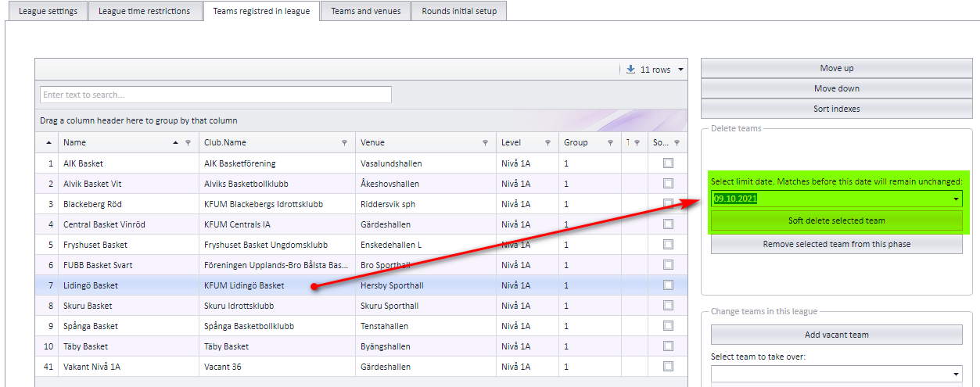980x387 pixels.
Task: Click the Hersby Sporthall venue cell
Action: click(x=425, y=285)
